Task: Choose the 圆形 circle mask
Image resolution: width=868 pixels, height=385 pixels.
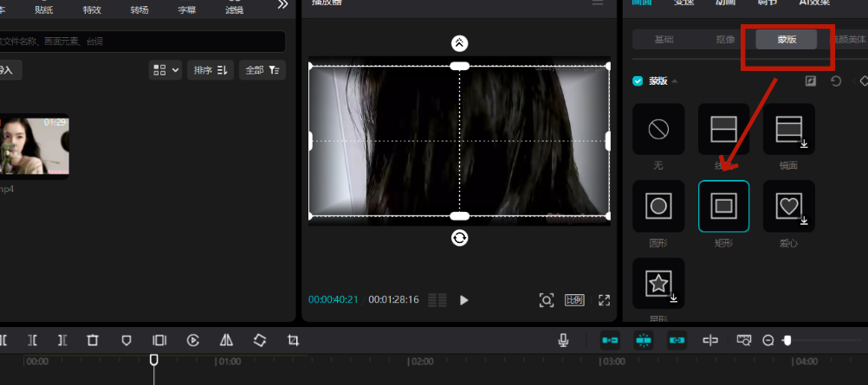Action: pos(658,206)
